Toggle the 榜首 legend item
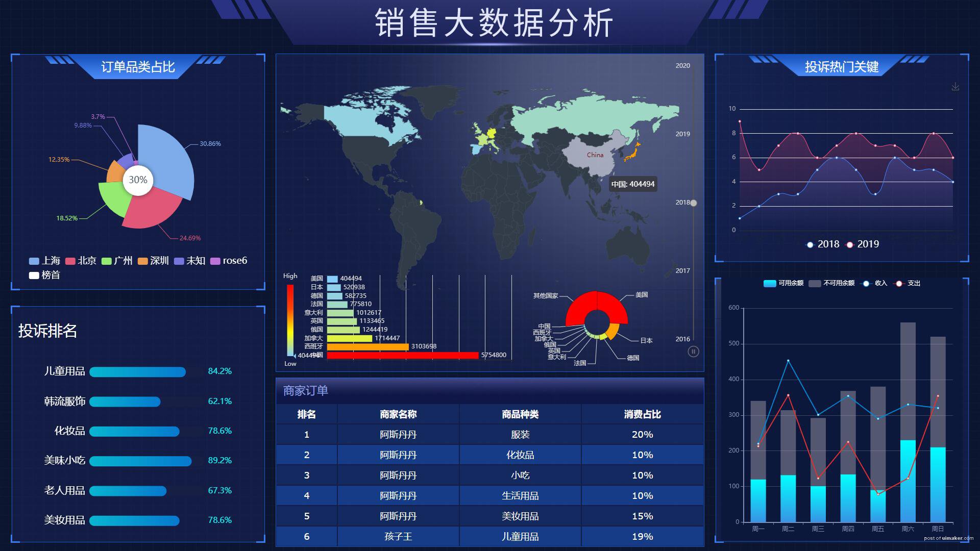Viewport: 980px width, 551px height. pos(45,275)
